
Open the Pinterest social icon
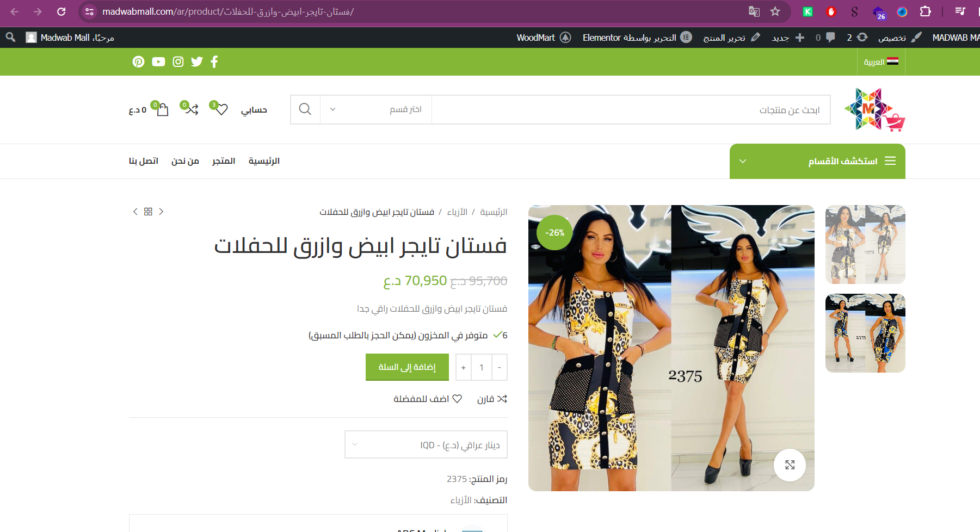coord(138,61)
